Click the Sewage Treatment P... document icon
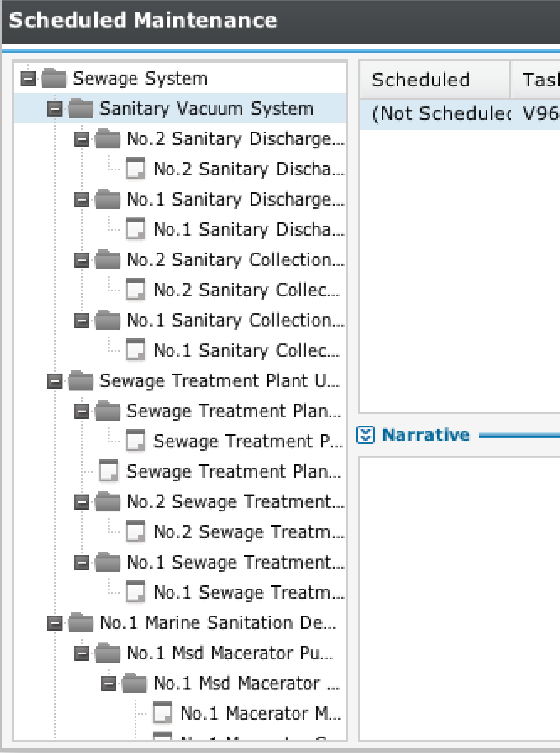 tap(135, 441)
